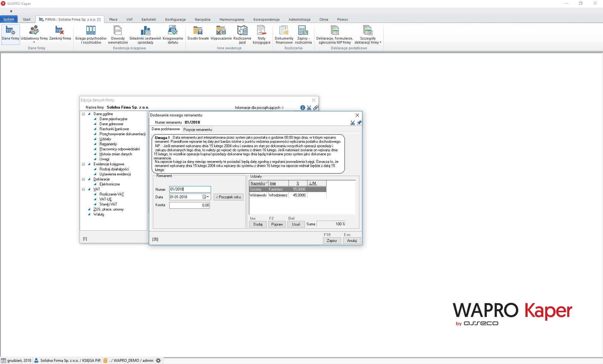Click Informacje dla początkujących link

259,108
